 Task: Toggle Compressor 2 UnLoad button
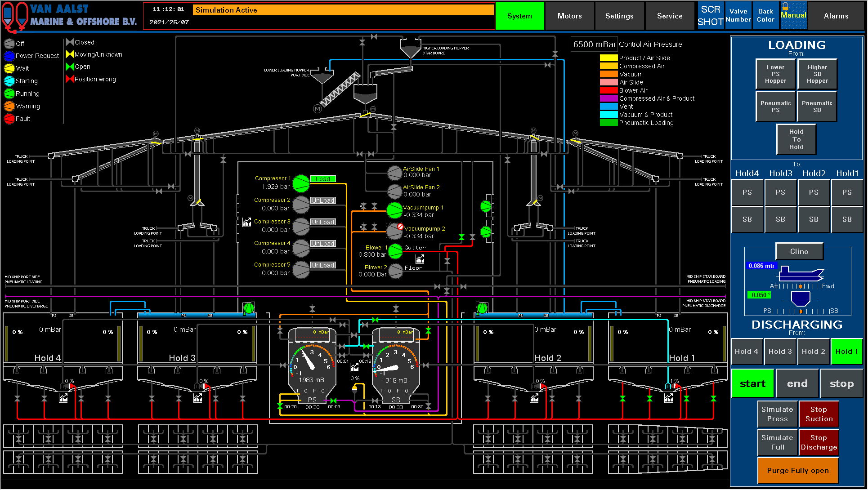323,200
